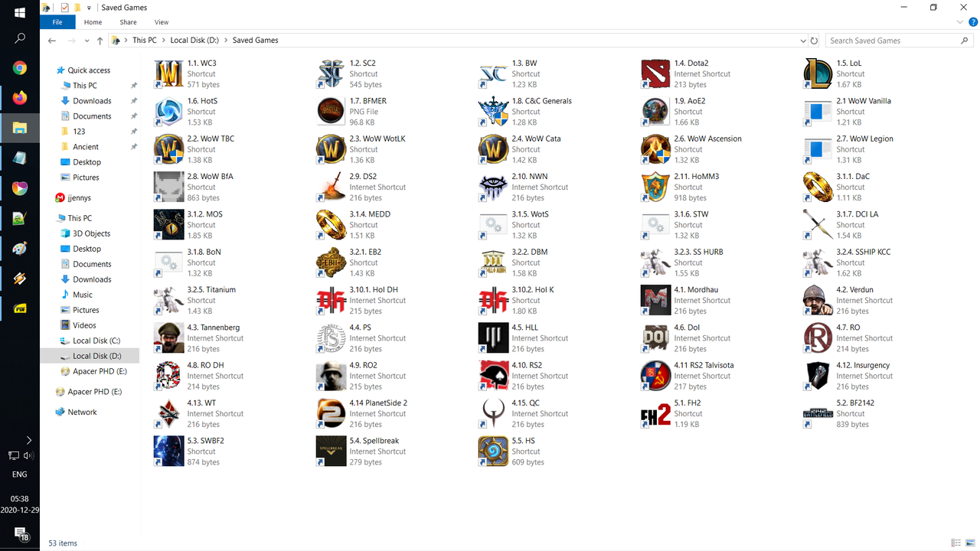The width and height of the screenshot is (980, 551).
Task: Select the 2.11. HoMM3 icon
Action: coord(655,187)
